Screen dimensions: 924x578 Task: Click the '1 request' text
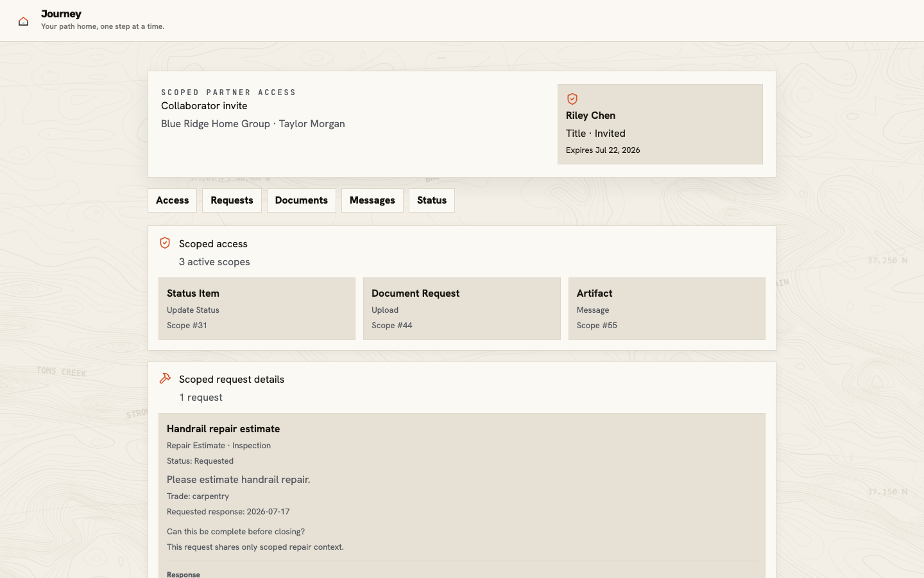201,398
